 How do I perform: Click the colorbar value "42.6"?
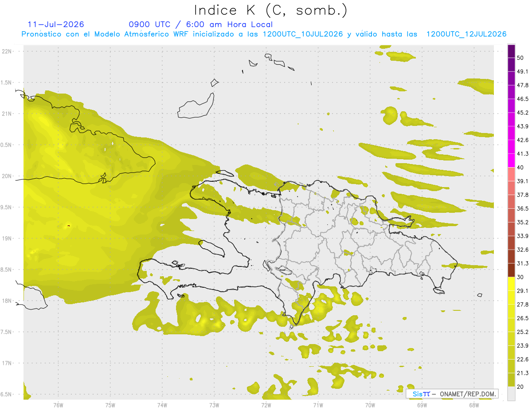(x=523, y=141)
